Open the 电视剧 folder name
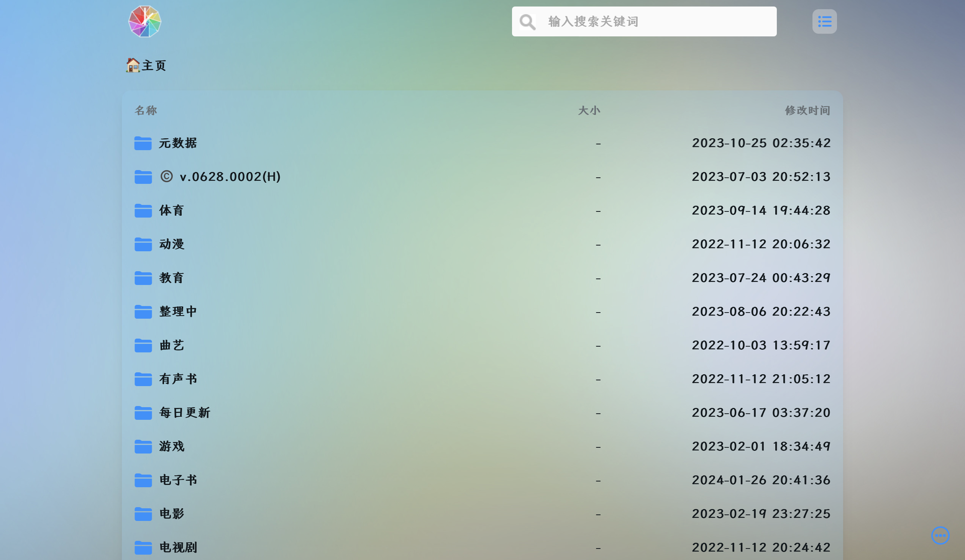 [x=178, y=548]
